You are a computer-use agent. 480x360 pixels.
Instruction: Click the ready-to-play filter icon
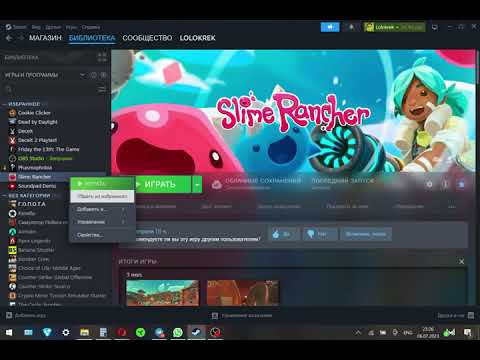(x=104, y=75)
